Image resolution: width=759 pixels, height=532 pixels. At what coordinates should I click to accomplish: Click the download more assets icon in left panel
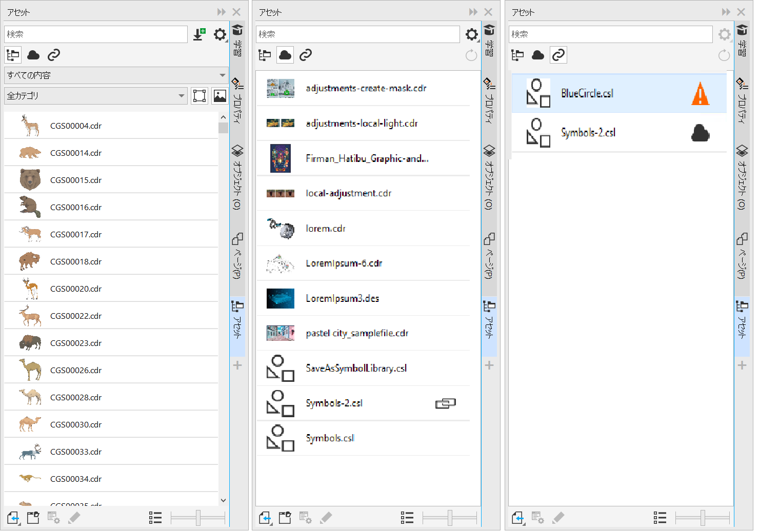click(x=199, y=34)
